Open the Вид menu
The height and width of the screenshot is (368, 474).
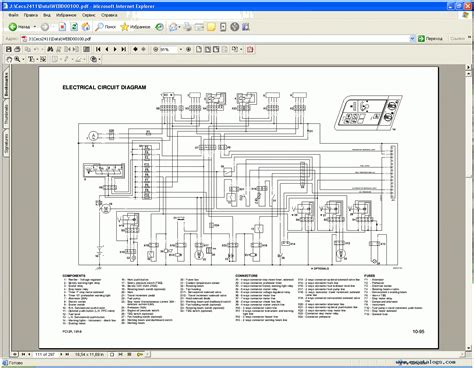(x=47, y=15)
